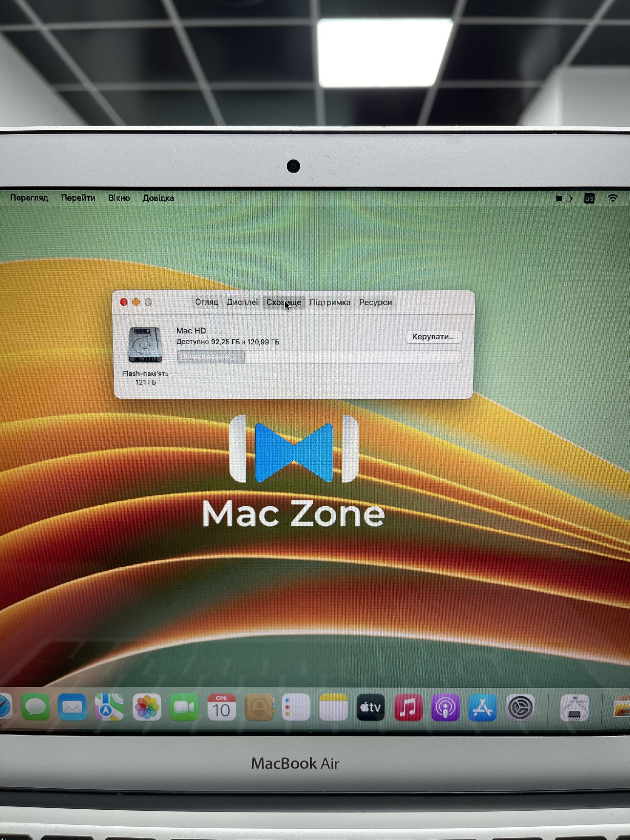Open App Store in the Dock
The image size is (630, 840).
(x=482, y=707)
